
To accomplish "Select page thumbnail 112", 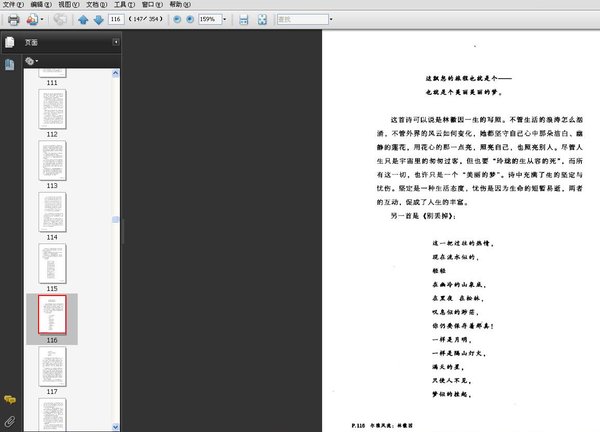I will [52, 109].
